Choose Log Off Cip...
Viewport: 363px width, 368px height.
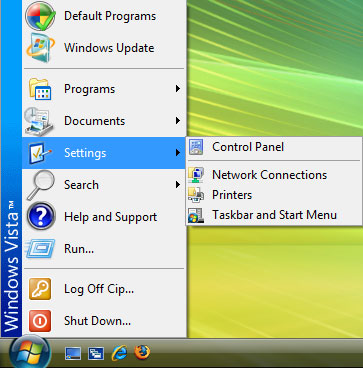[x=104, y=289]
